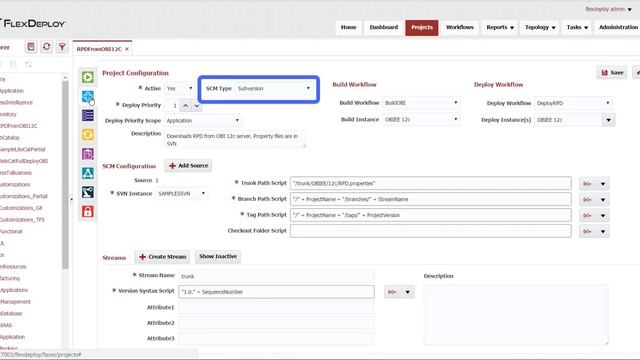The height and width of the screenshot is (360, 640).
Task: Click the Add Source button
Action: [188, 166]
